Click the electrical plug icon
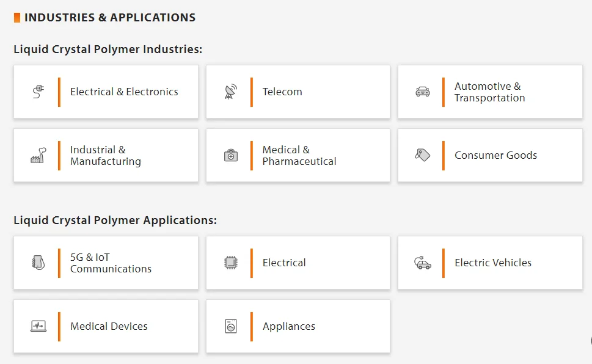Image resolution: width=592 pixels, height=364 pixels. pyautogui.click(x=38, y=92)
